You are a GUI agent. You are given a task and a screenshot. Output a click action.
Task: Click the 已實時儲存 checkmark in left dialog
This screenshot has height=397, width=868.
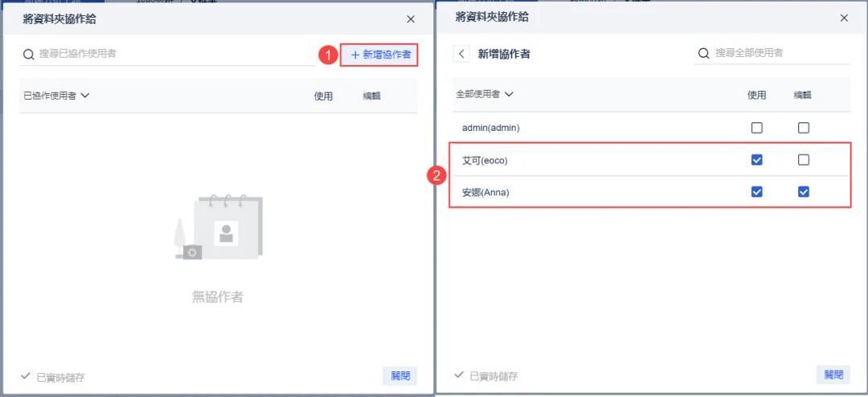(27, 376)
